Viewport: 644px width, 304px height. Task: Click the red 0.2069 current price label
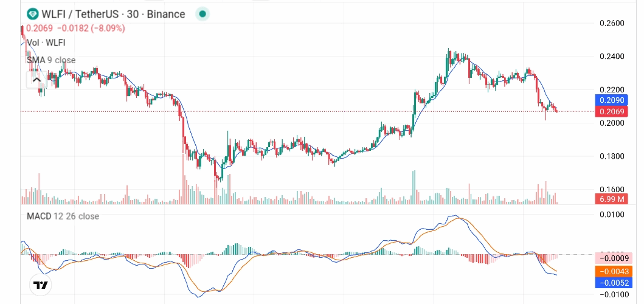tap(610, 111)
